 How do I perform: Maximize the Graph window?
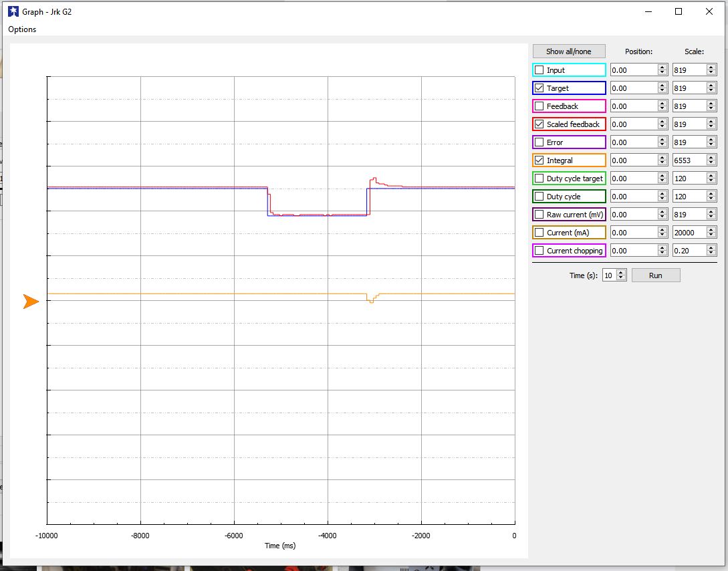point(679,11)
